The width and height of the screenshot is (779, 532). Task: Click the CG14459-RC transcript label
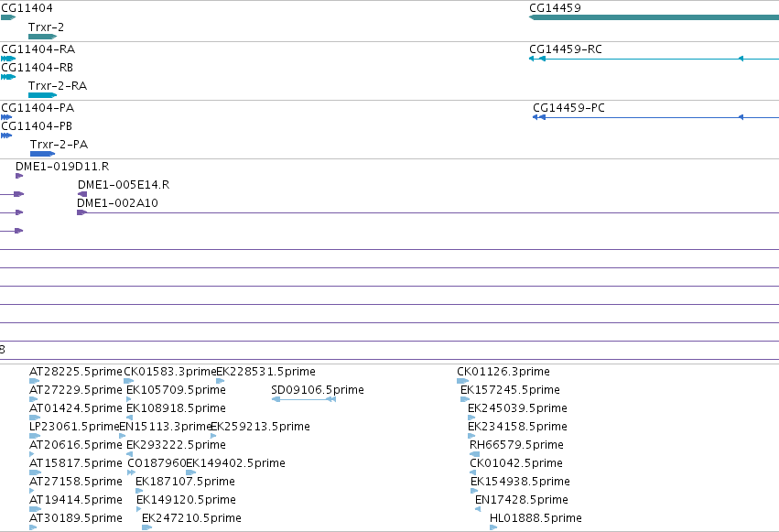(566, 49)
